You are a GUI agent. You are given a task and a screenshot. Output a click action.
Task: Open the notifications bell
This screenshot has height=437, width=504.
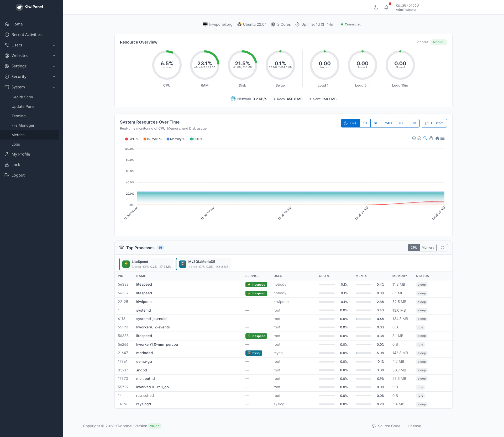386,7
